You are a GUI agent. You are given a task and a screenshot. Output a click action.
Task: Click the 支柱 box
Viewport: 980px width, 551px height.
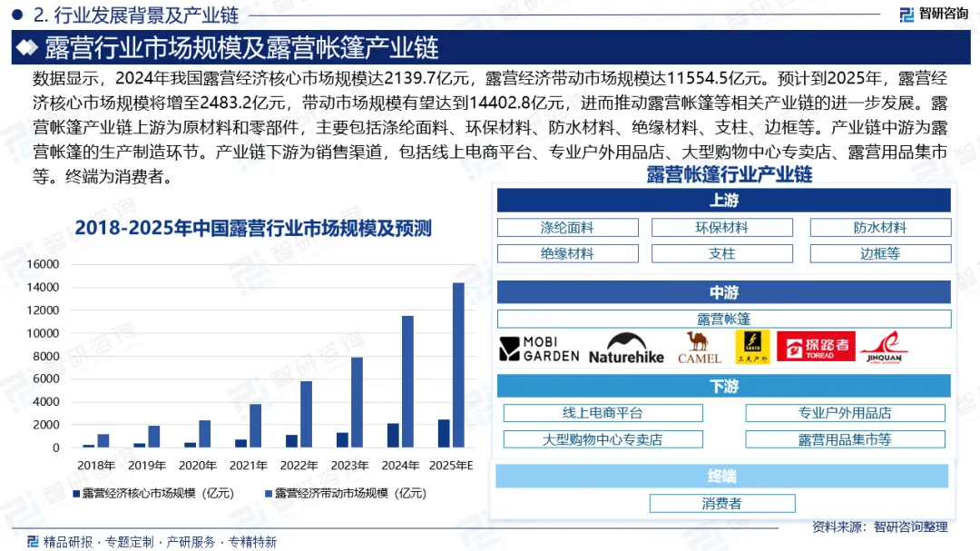pyautogui.click(x=722, y=253)
